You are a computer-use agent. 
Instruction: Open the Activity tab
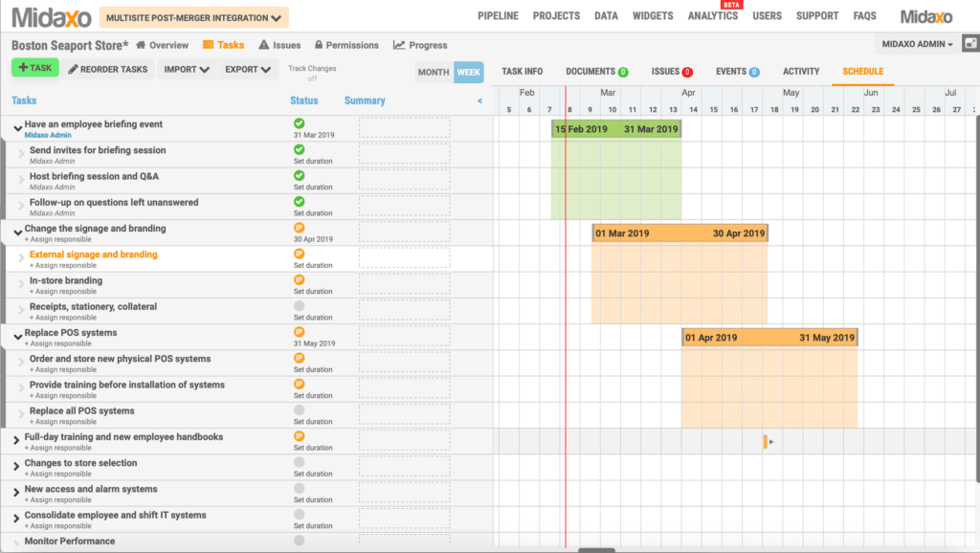point(801,72)
